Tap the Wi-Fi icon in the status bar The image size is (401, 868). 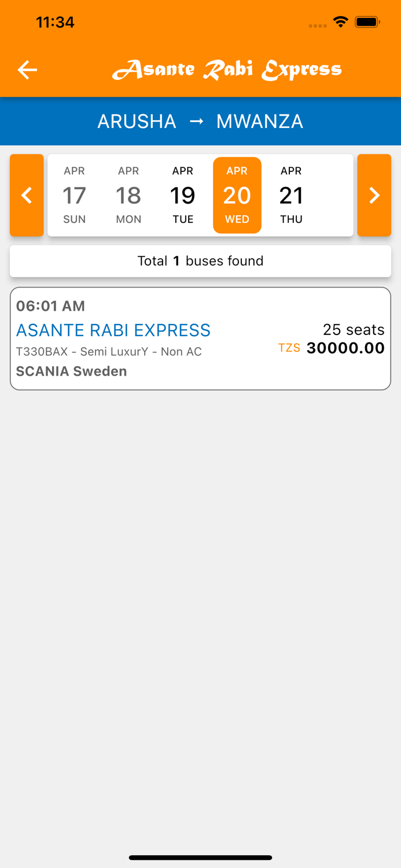point(340,21)
